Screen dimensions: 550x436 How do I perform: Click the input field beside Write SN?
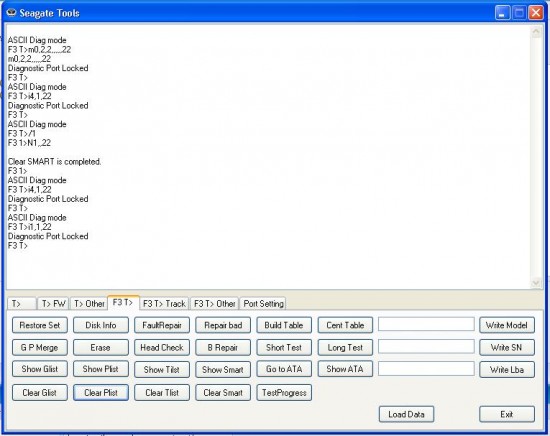(x=426, y=347)
